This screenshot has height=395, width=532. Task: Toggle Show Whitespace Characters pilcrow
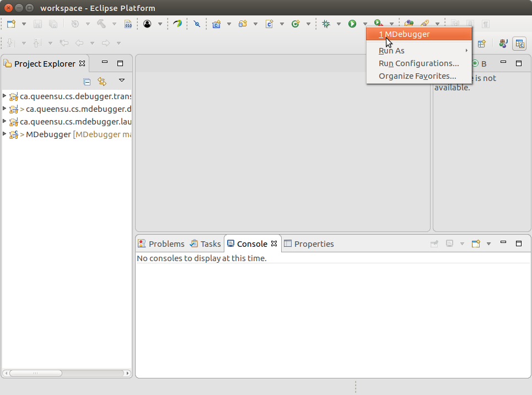[486, 24]
